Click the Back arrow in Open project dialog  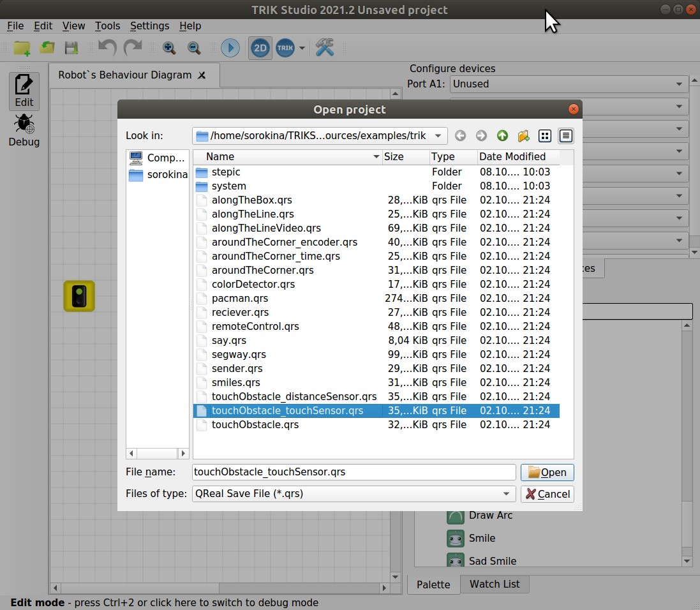460,136
